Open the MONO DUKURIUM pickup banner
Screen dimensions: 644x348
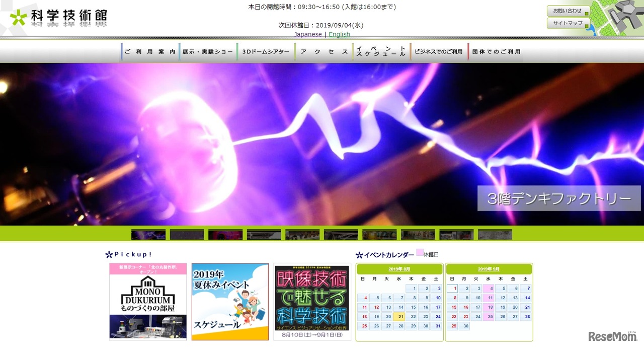(x=148, y=301)
